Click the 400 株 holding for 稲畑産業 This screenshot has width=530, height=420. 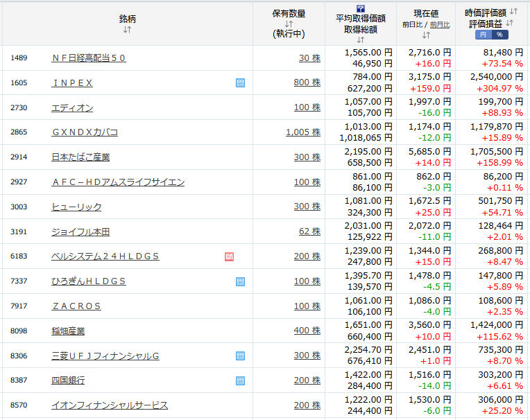[x=307, y=331]
